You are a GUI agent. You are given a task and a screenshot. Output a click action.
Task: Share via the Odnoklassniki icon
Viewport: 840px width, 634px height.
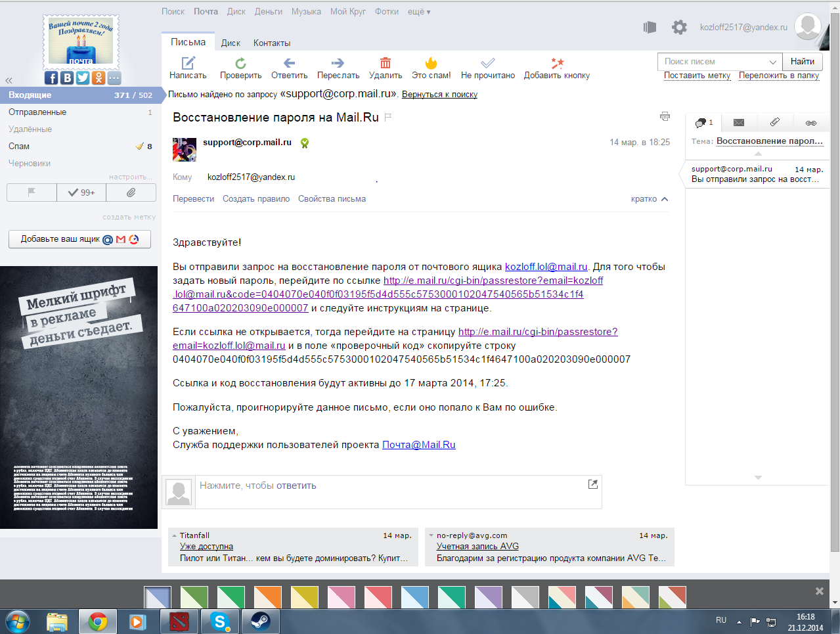point(99,78)
